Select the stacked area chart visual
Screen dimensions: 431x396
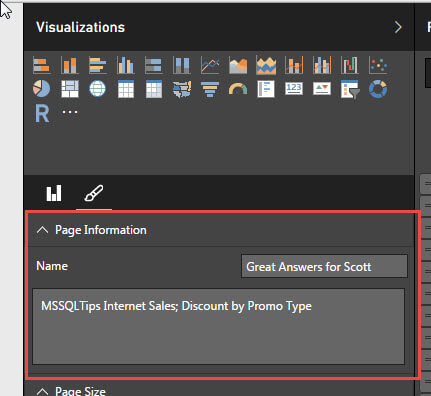(266, 65)
